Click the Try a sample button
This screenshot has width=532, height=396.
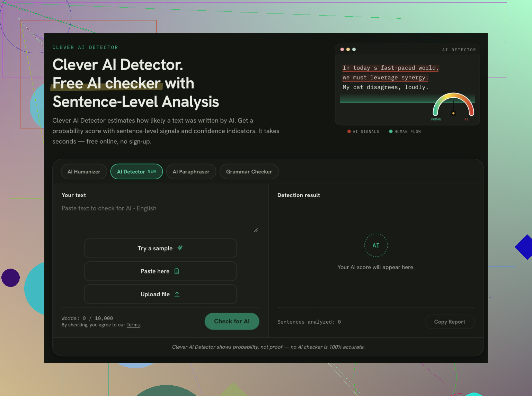(x=160, y=248)
